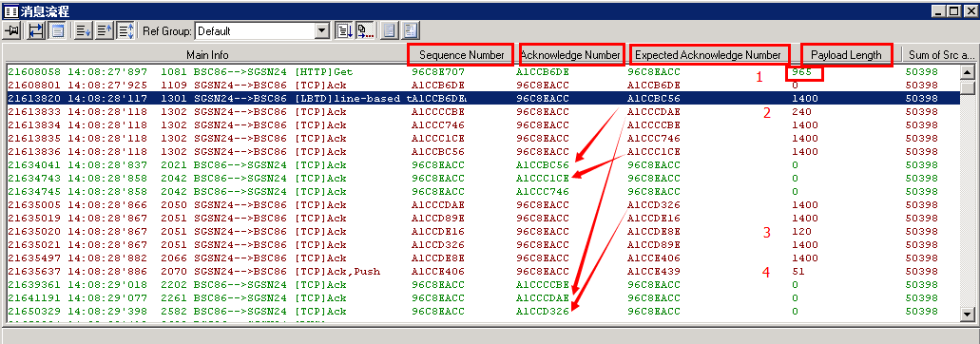980x344 pixels.
Task: Click the Acknowledge Number column header
Action: point(570,55)
